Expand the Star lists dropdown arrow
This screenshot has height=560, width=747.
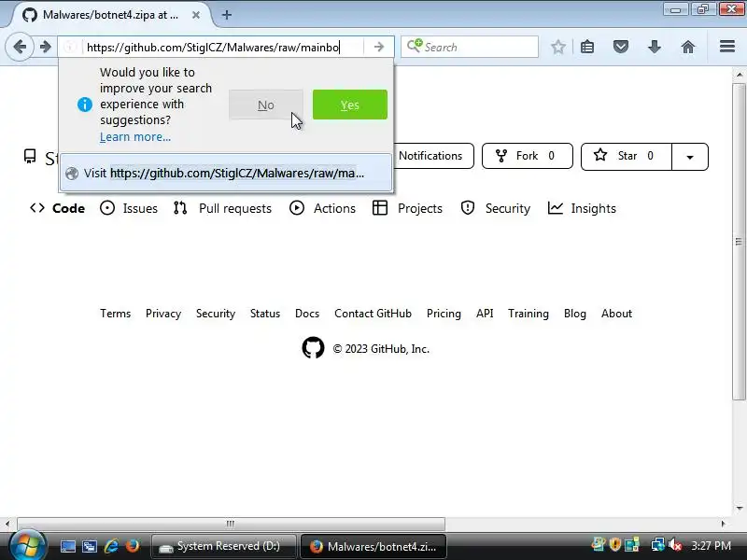pyautogui.click(x=689, y=157)
